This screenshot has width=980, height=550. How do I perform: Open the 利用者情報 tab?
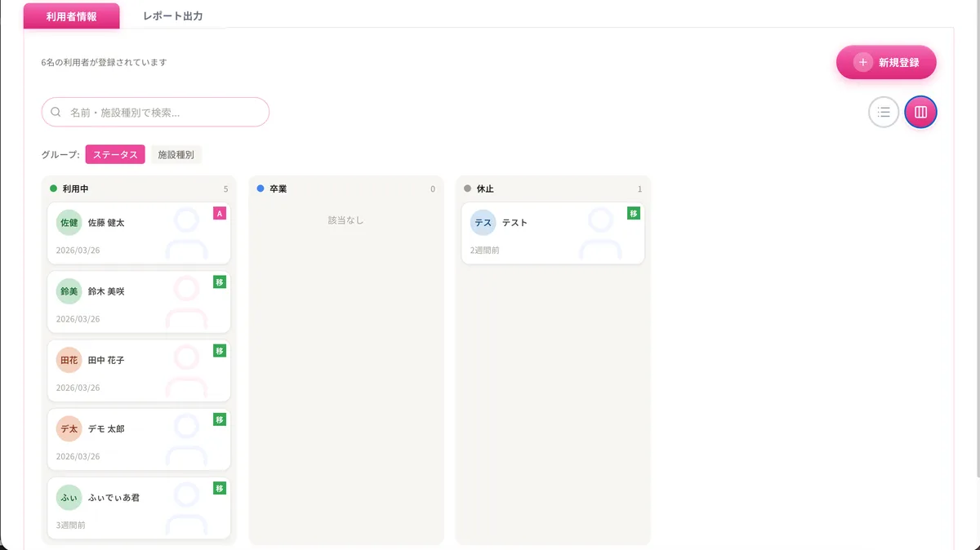coord(72,16)
